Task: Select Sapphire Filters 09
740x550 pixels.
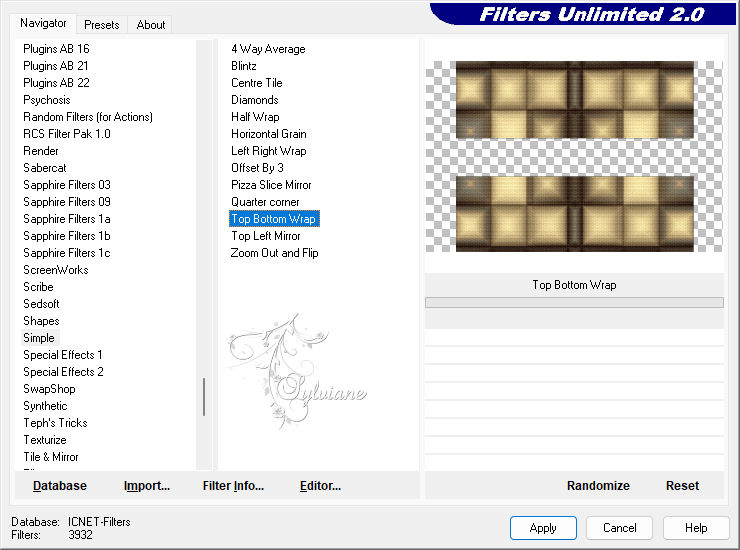Action: coord(67,202)
